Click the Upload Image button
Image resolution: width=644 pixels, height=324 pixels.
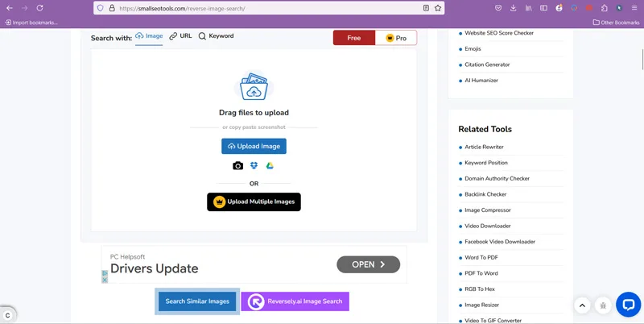pyautogui.click(x=254, y=147)
